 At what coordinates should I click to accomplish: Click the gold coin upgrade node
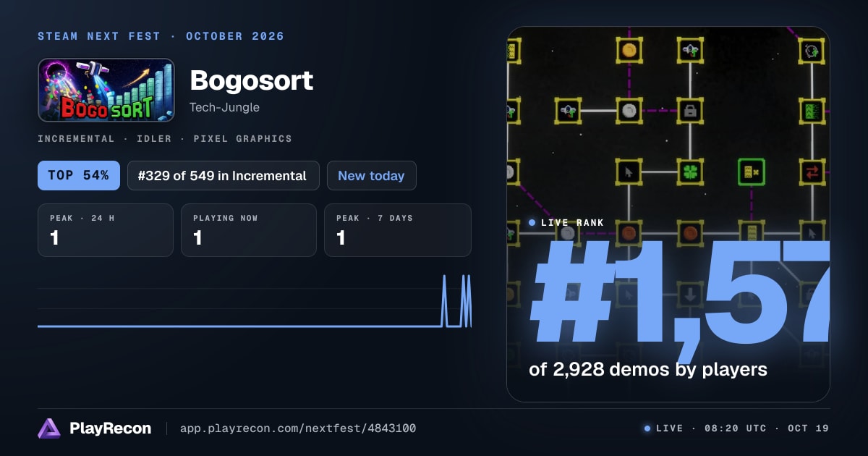pos(629,50)
